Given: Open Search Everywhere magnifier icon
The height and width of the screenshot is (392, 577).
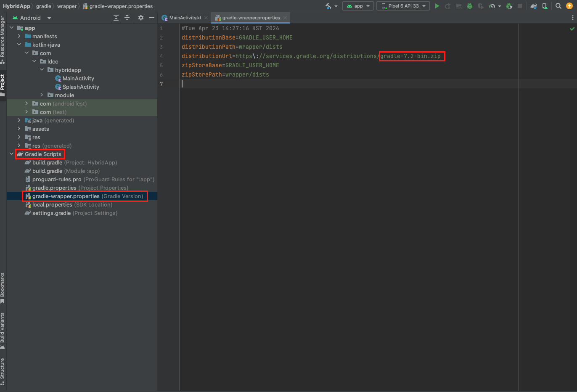Looking at the screenshot, I should click(558, 6).
